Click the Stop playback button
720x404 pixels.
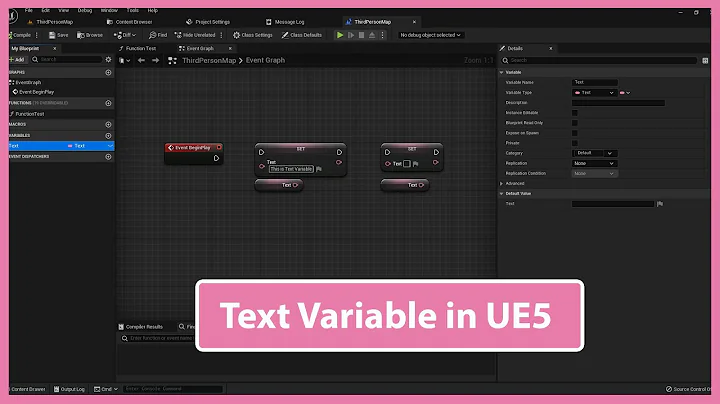coord(361,35)
